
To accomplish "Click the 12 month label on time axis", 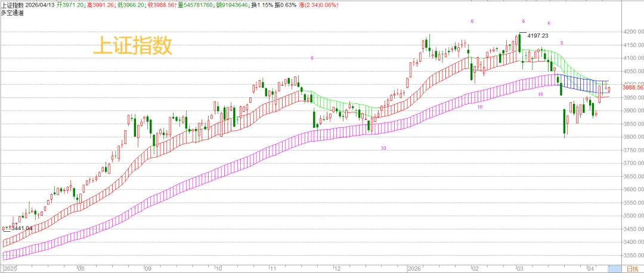I will click(337, 268).
